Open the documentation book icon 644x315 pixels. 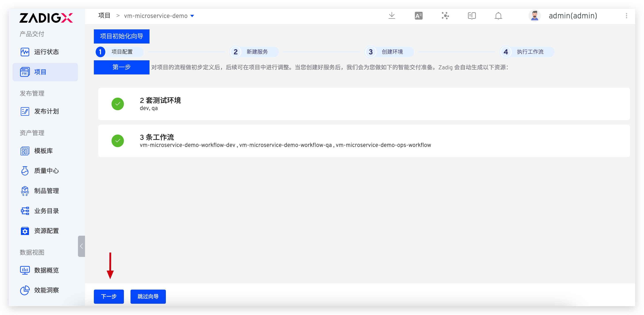pyautogui.click(x=472, y=16)
